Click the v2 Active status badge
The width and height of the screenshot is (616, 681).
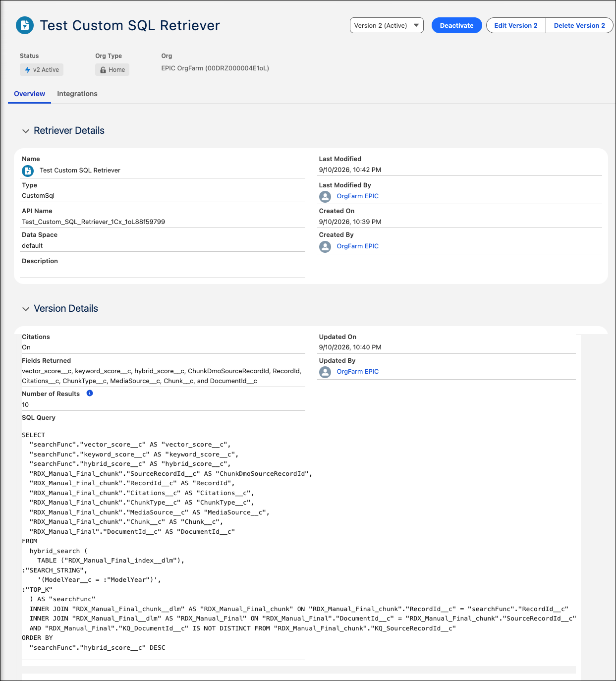(42, 70)
